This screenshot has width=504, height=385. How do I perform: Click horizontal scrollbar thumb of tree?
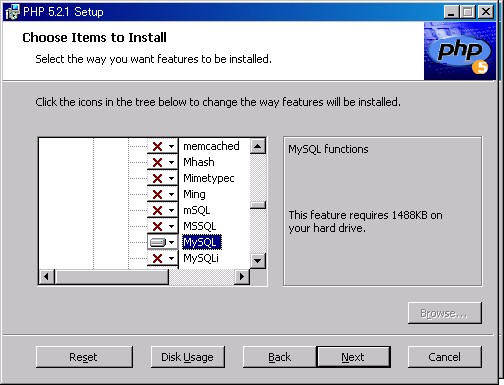(112, 277)
